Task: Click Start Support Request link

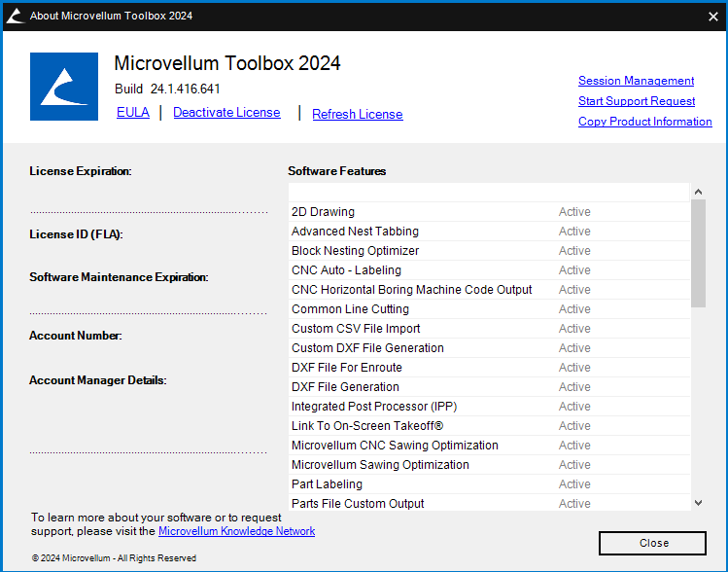Action: tap(637, 101)
